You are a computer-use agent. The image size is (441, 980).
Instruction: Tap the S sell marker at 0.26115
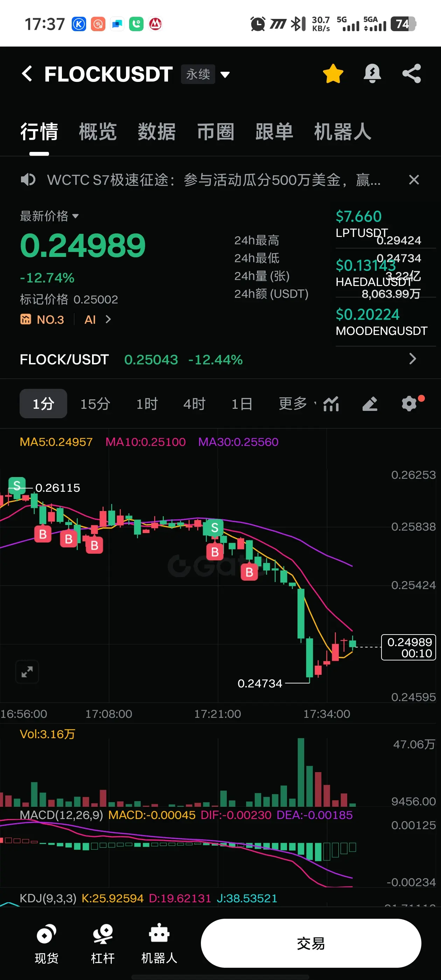(x=17, y=485)
